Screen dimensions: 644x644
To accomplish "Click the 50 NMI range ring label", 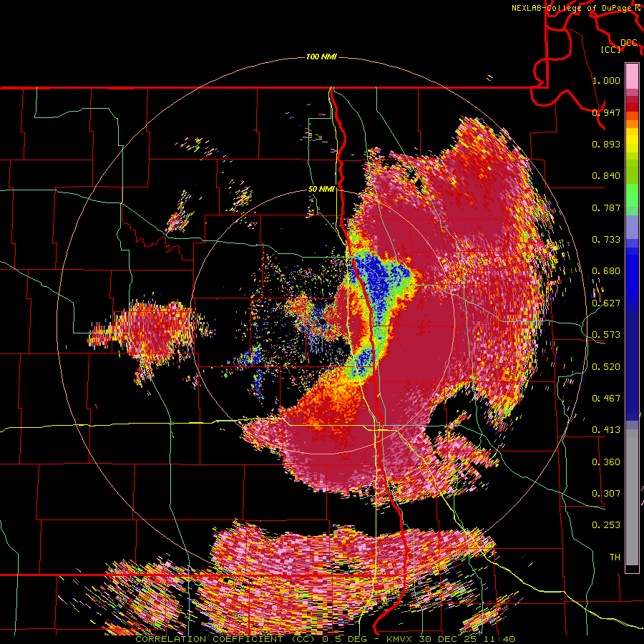I will [x=321, y=189].
